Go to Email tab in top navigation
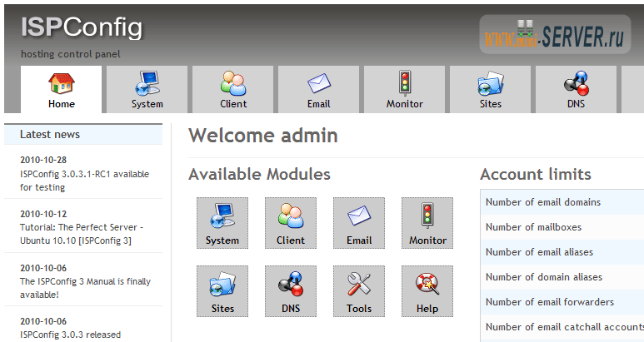The height and width of the screenshot is (342, 644). 319,89
